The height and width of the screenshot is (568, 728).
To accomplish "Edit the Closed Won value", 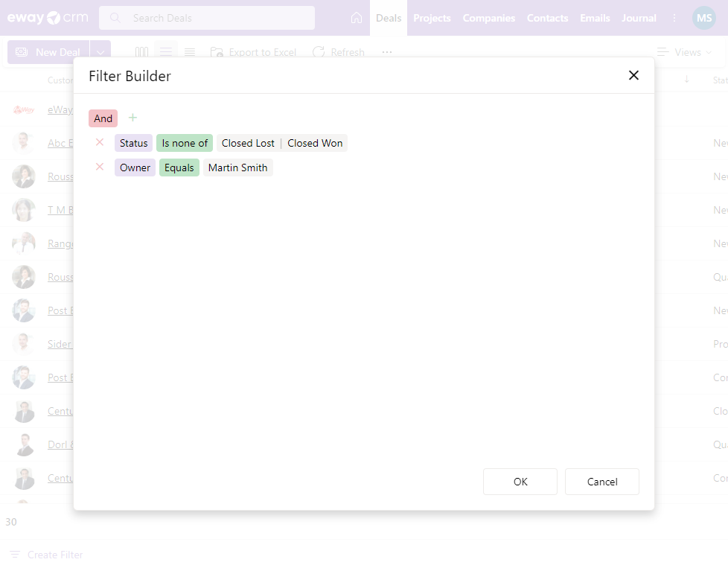I will [x=315, y=143].
